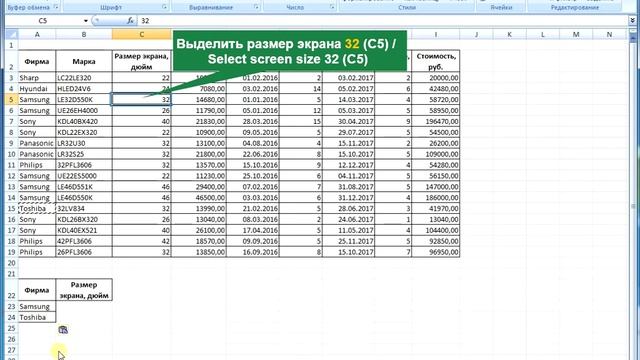Select the date cell 28.03.2016
Viewport: 640px width, 360px height.
(x=253, y=121)
